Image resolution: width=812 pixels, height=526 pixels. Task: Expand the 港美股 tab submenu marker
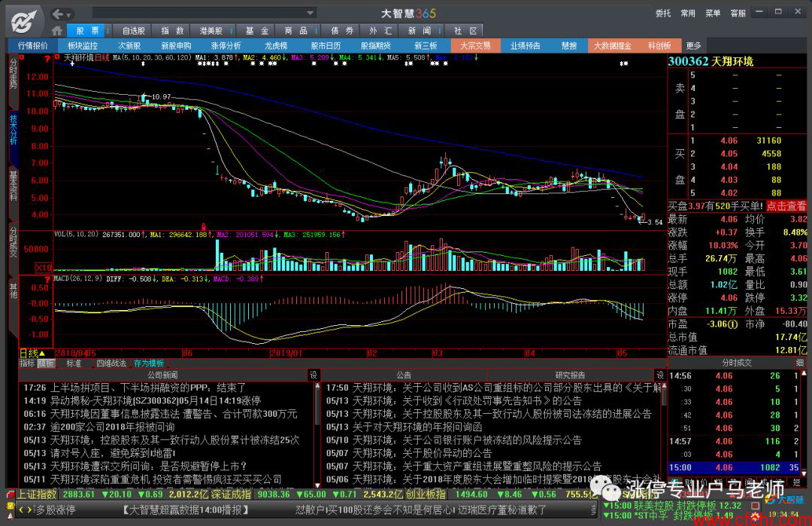(231, 31)
